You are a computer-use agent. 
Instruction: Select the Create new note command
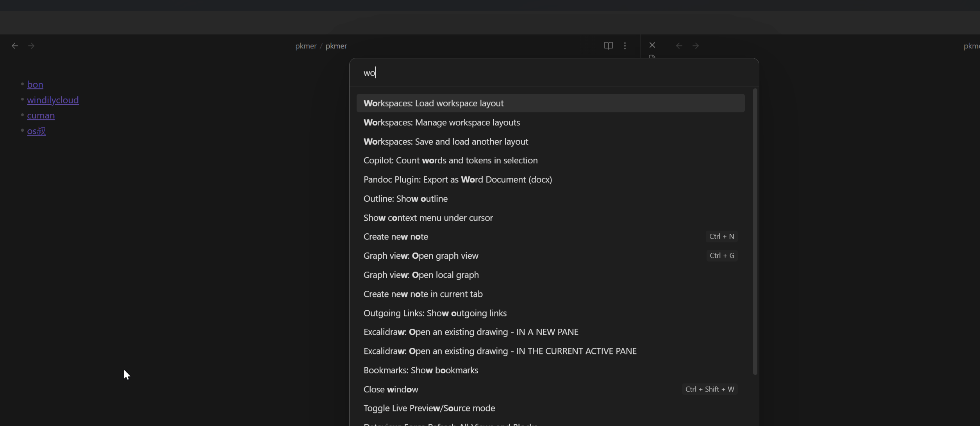coord(395,236)
